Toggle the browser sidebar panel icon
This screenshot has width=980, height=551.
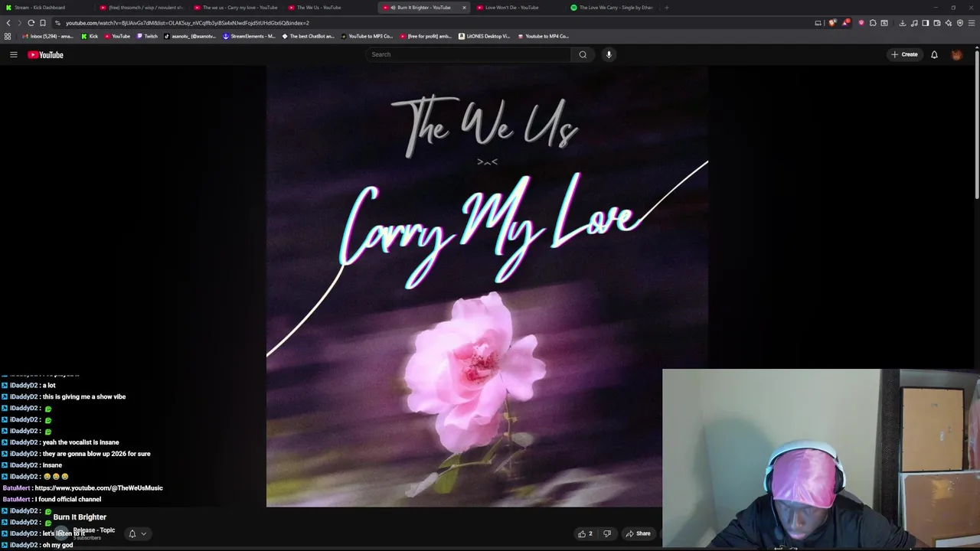[925, 23]
